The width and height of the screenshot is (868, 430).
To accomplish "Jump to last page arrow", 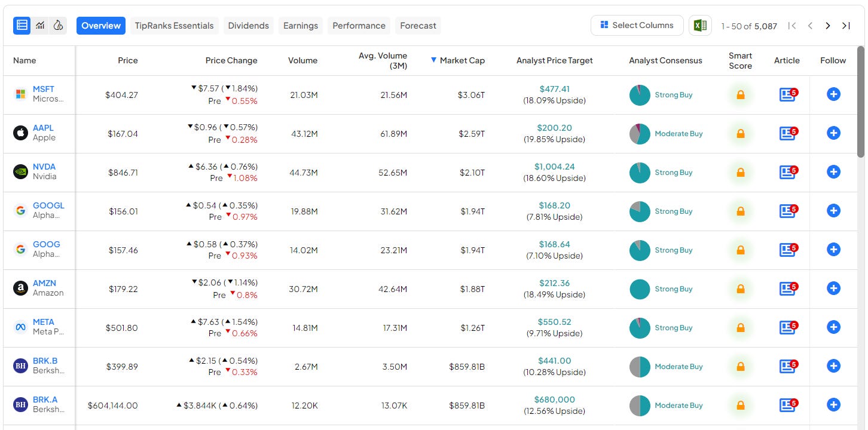I will coord(846,26).
